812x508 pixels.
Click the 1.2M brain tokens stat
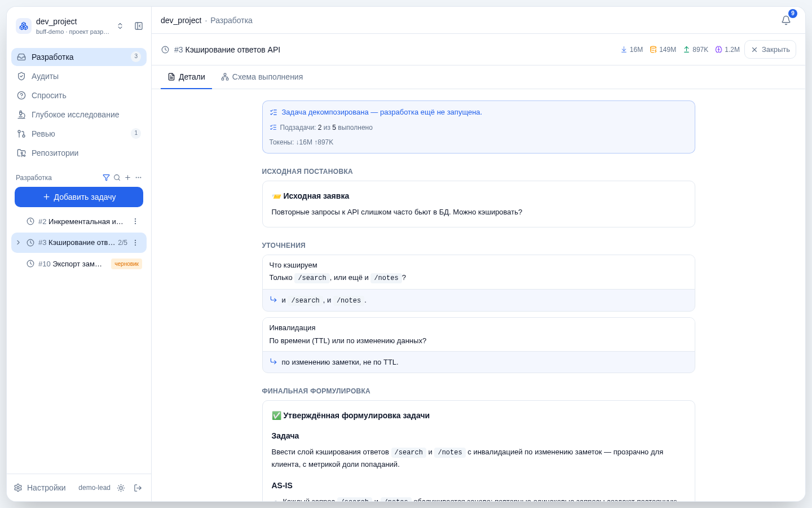click(727, 50)
